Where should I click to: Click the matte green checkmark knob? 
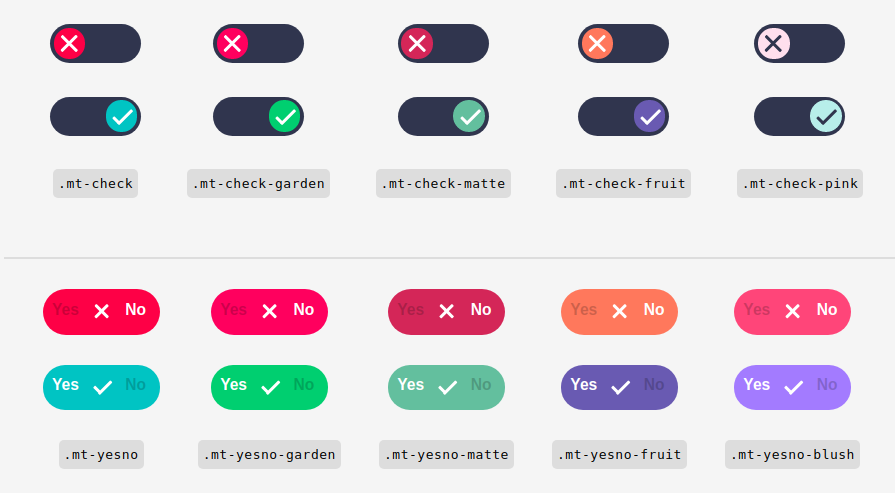470,116
